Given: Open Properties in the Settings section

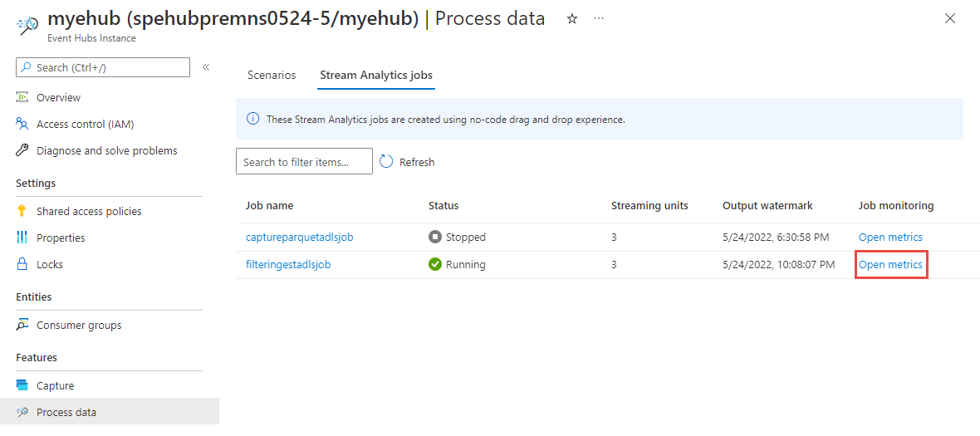Looking at the screenshot, I should (x=61, y=238).
